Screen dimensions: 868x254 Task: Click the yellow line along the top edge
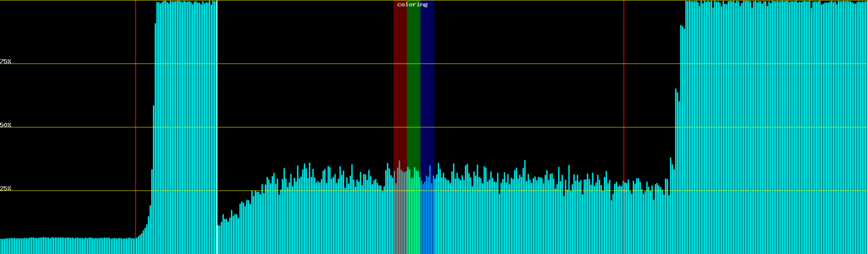click(x=297, y=0)
